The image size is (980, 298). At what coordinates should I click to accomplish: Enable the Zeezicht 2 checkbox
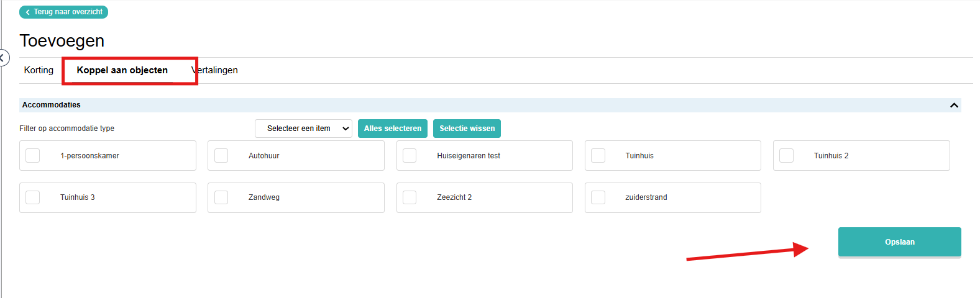pyautogui.click(x=410, y=197)
